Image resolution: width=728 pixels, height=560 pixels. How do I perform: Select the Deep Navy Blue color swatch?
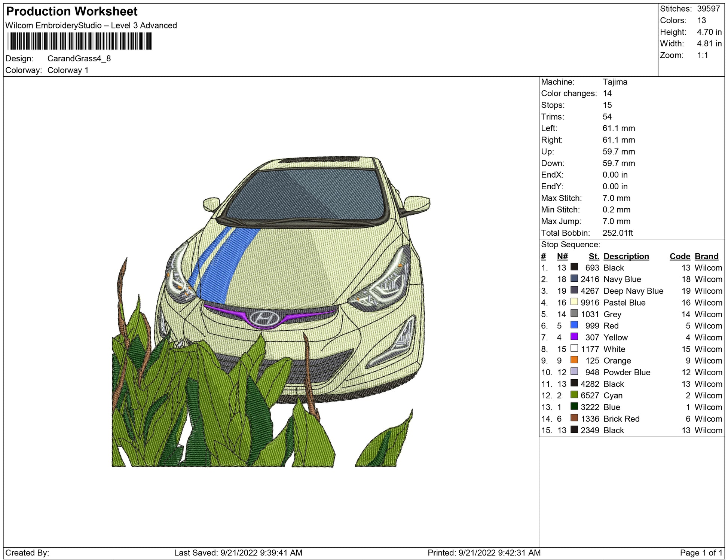click(574, 290)
